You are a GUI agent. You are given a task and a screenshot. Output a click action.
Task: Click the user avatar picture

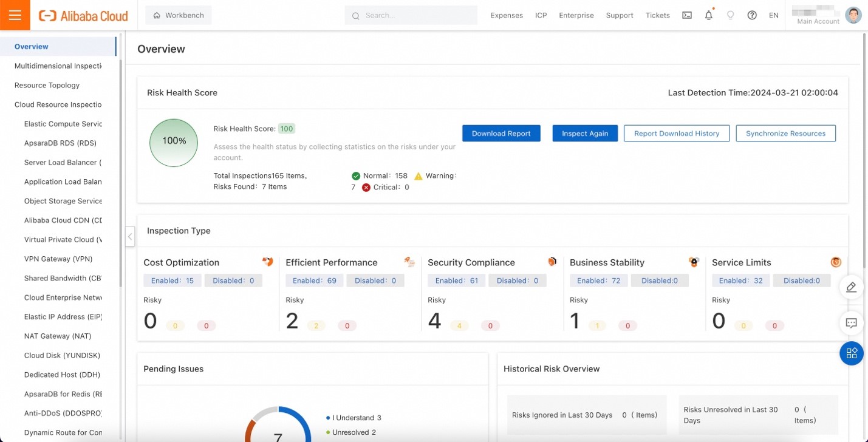853,15
